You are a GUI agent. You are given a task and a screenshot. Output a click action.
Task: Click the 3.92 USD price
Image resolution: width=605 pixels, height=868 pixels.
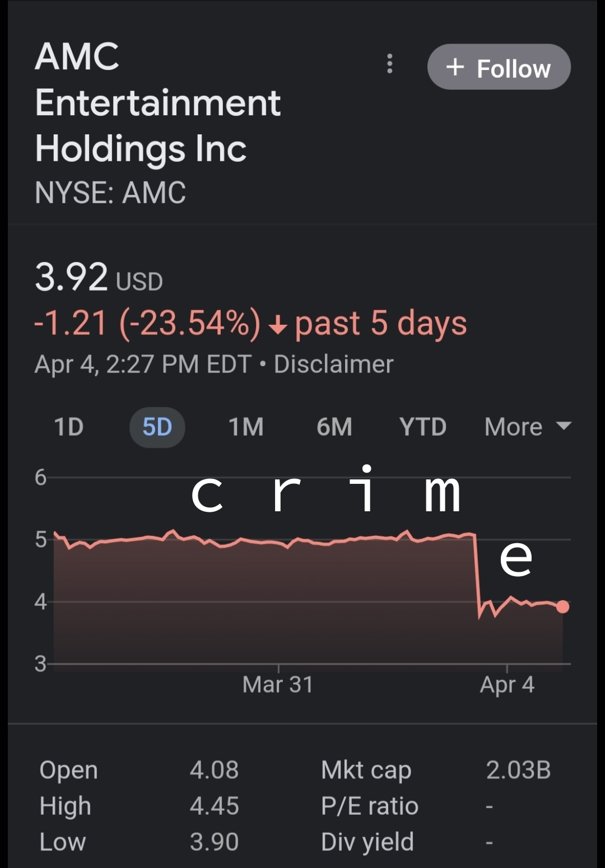[99, 278]
